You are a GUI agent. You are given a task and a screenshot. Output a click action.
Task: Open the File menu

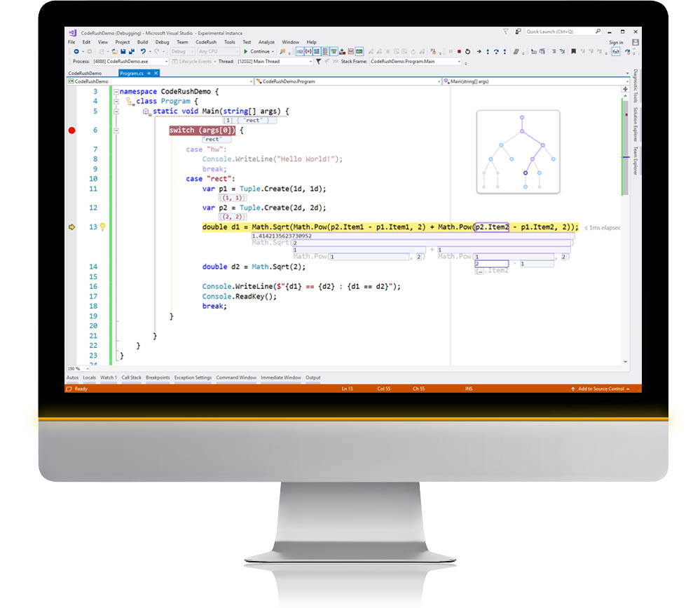point(71,43)
